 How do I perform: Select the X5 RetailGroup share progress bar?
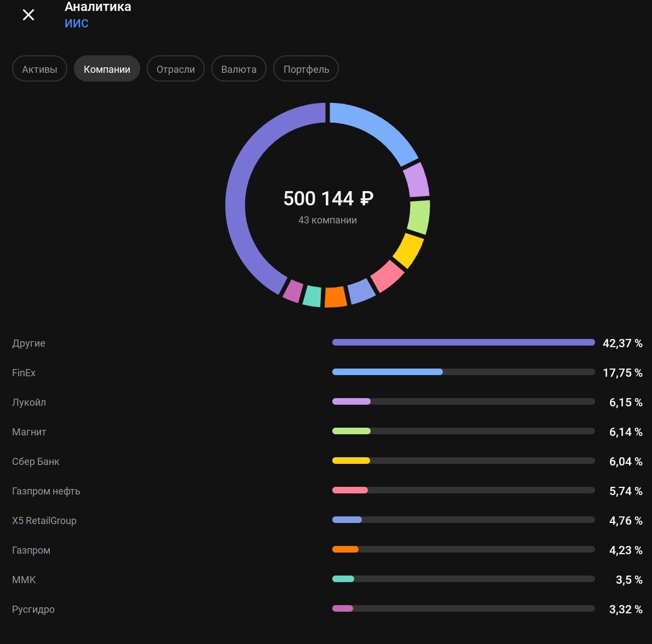tap(464, 520)
